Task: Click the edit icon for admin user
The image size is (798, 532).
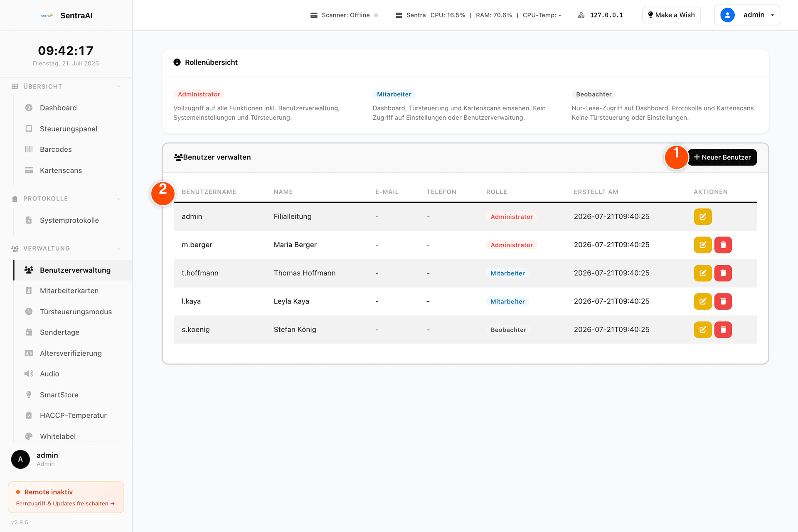Action: click(x=702, y=217)
